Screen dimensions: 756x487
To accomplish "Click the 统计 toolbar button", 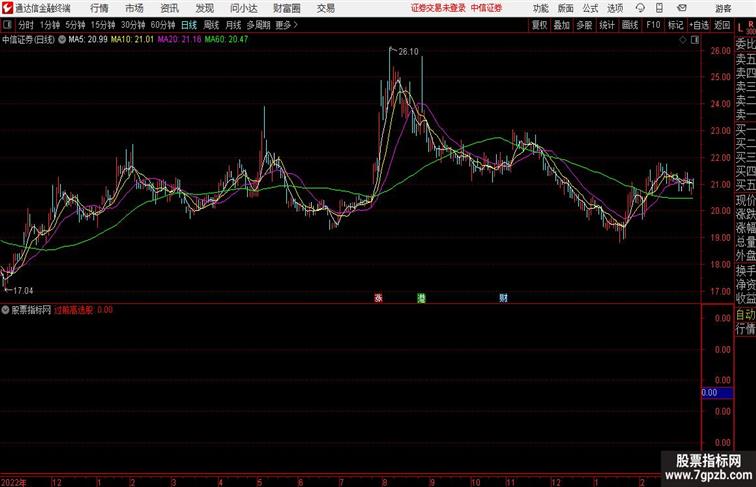I will [x=607, y=25].
